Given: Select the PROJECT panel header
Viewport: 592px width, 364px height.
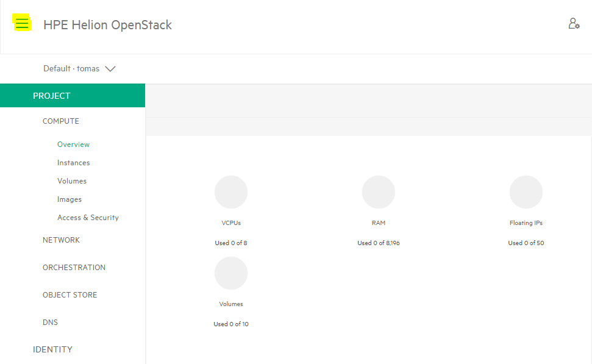Looking at the screenshot, I should 73,96.
